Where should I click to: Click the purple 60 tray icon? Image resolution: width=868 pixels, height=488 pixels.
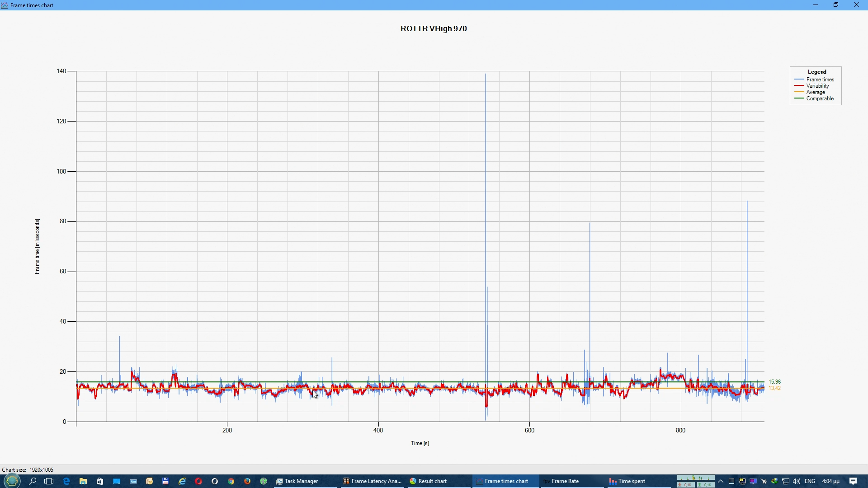753,481
